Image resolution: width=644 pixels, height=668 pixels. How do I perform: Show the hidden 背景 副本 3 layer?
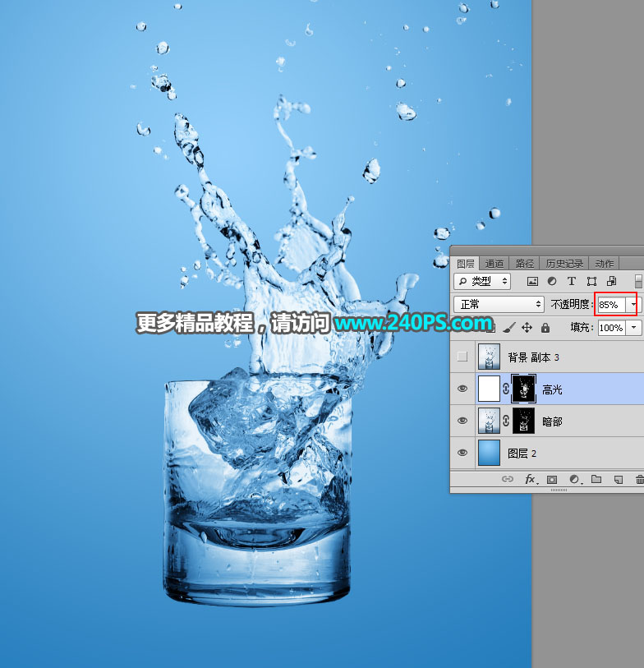462,357
